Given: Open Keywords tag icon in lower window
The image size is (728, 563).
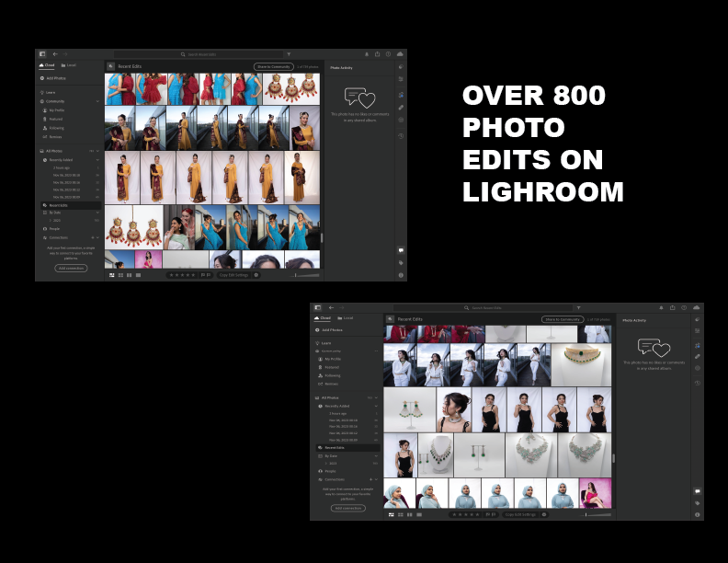Looking at the screenshot, I should 698,503.
